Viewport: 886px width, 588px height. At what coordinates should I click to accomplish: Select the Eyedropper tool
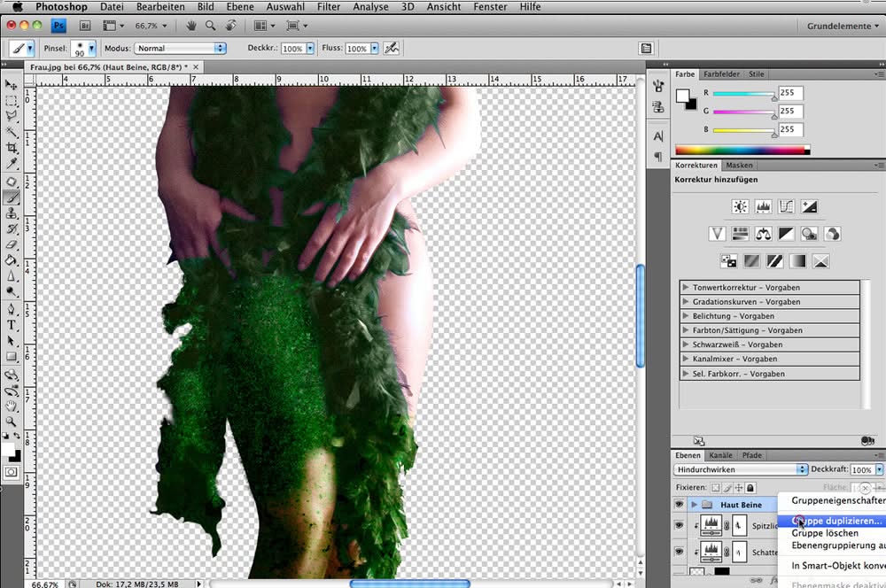[x=12, y=164]
